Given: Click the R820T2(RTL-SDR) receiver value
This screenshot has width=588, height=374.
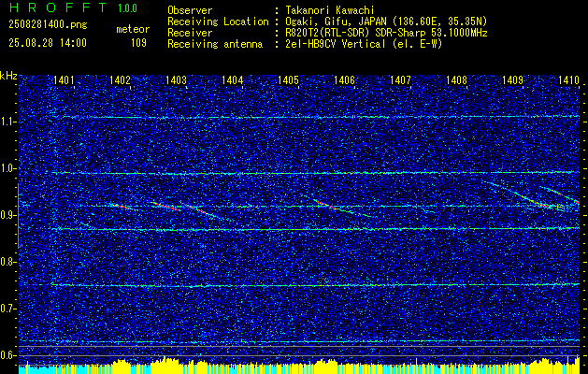Looking at the screenshot, I should (386, 33).
